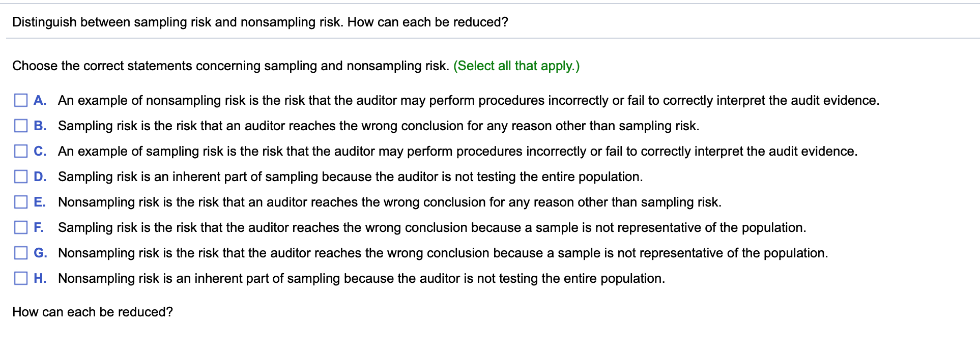Click the bottom 'How can each be reduced?' prompt

pyautogui.click(x=93, y=312)
